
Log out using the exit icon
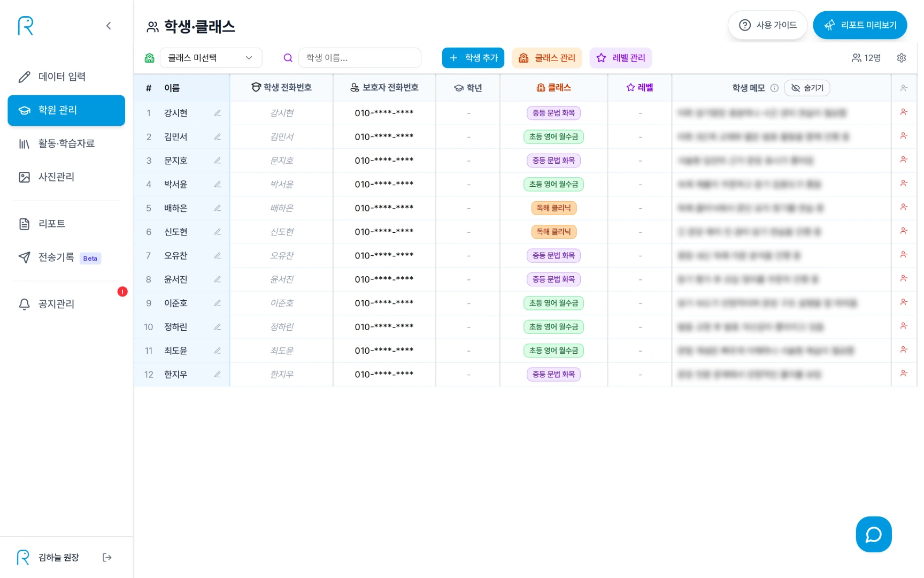[x=107, y=558]
